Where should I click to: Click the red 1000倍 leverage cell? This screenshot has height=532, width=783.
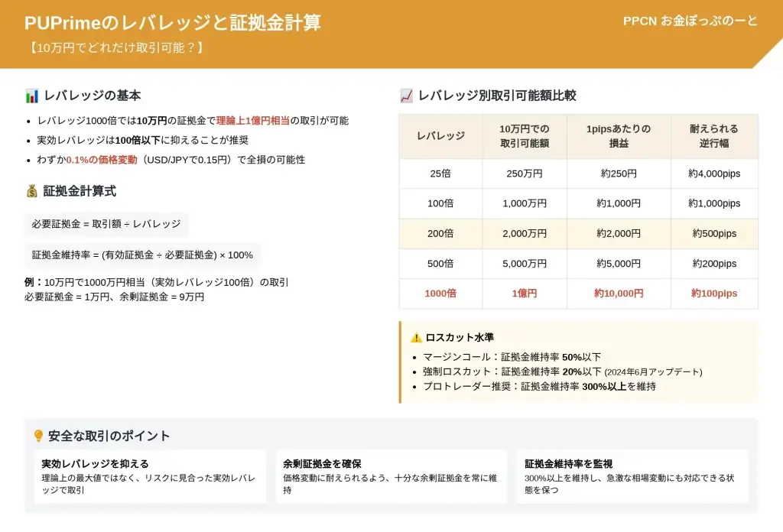[x=440, y=294]
